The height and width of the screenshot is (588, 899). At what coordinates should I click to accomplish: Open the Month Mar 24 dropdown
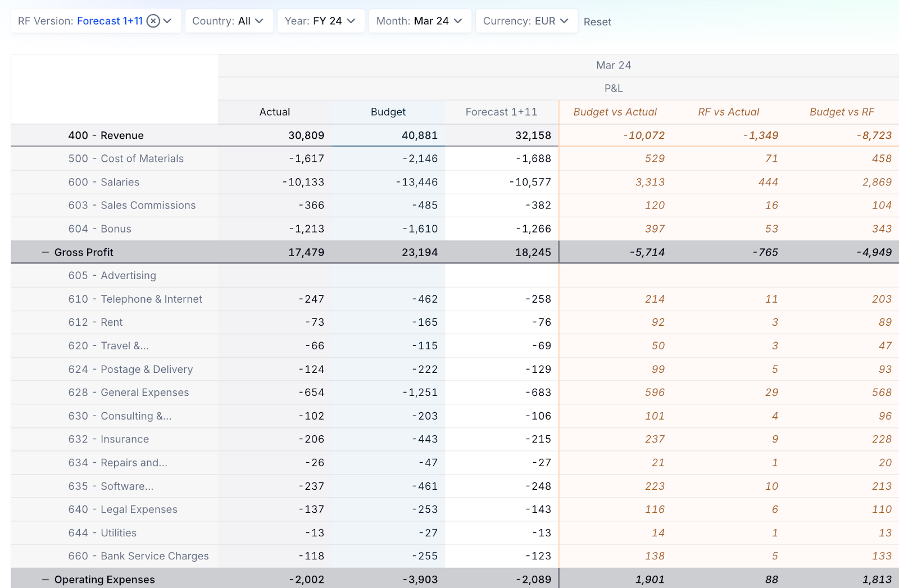pos(420,21)
